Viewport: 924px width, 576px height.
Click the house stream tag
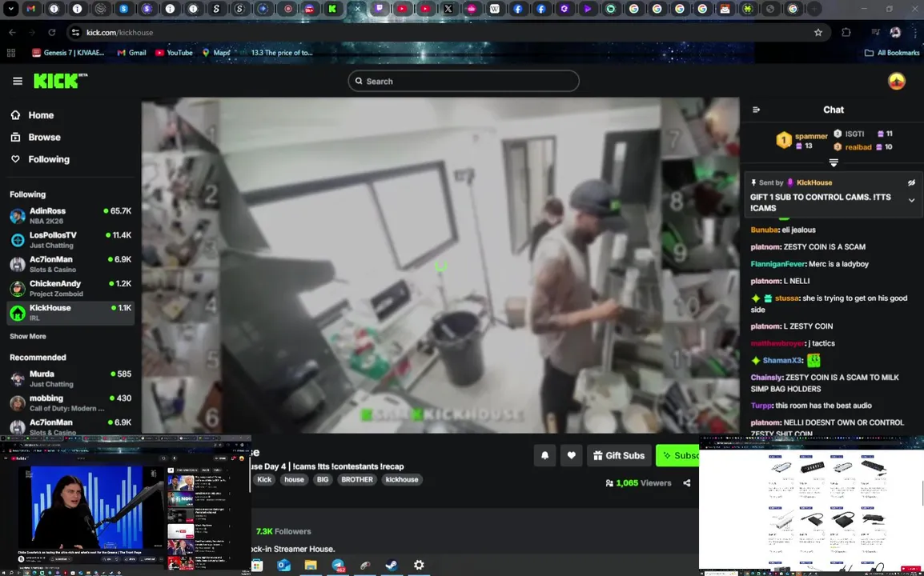(x=294, y=479)
